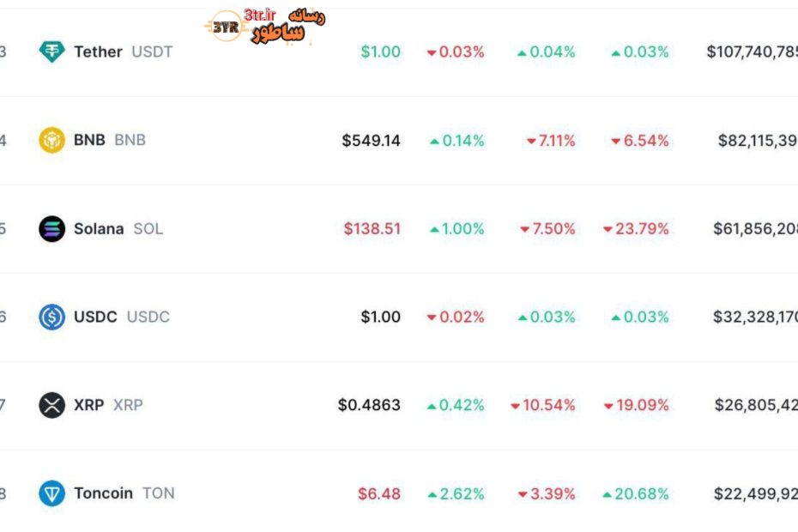Click the Tether coin logo icon
Viewport: 798px width, 532px height.
point(51,51)
